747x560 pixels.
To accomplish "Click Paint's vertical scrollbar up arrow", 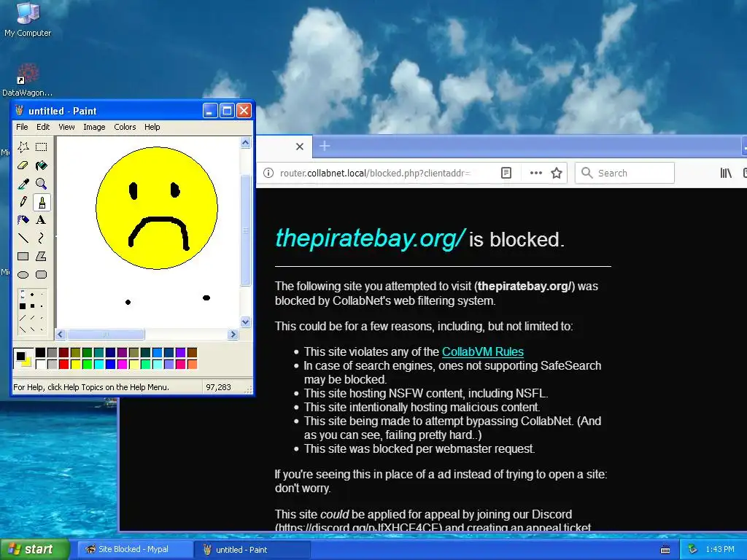I will [245, 143].
